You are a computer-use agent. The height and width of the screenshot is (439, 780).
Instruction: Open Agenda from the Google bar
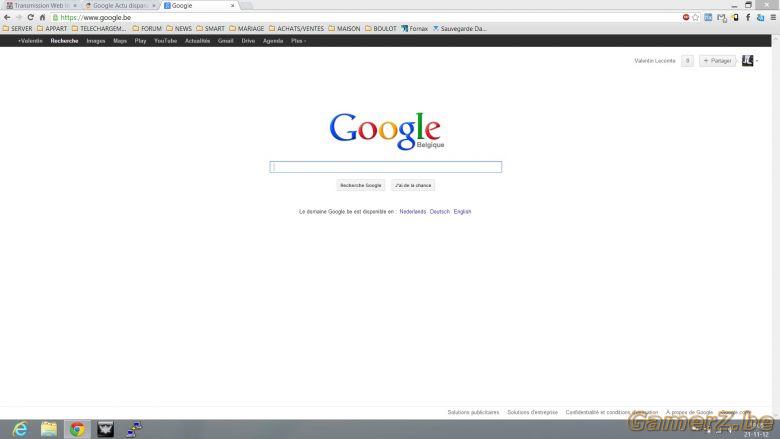273,41
